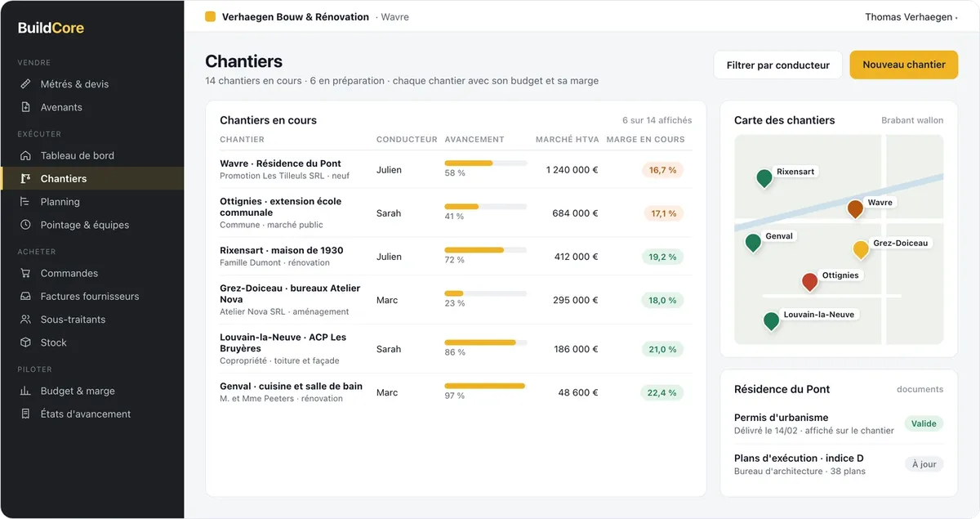The height and width of the screenshot is (519, 980).
Task: Click the États d'avancement report icon
Action: pos(25,414)
